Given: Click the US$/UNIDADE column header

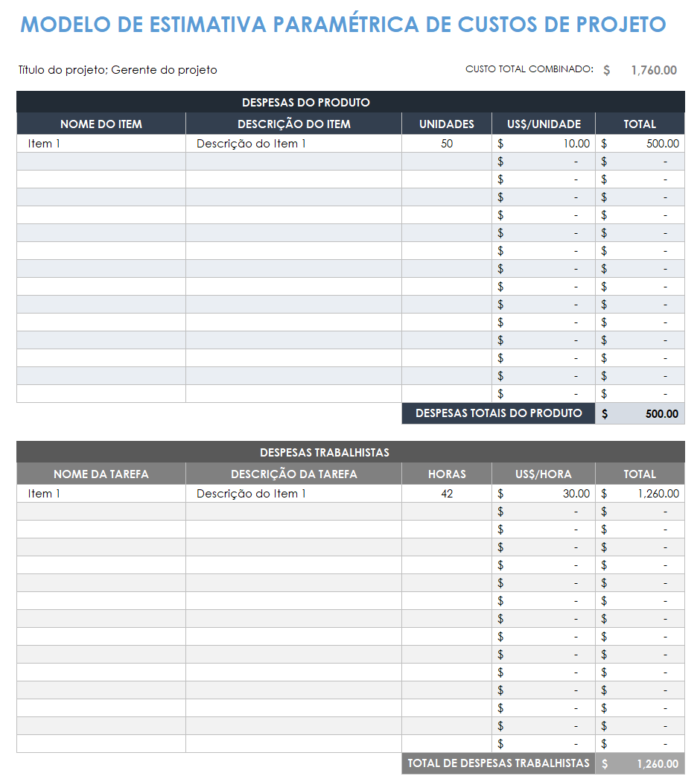Looking at the screenshot, I should (x=544, y=124).
